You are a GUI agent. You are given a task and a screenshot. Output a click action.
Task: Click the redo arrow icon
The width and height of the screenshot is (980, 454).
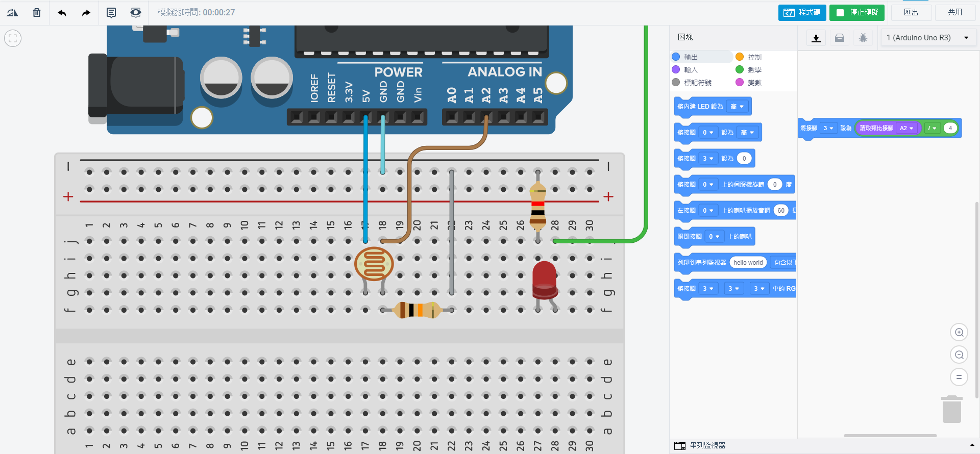(x=86, y=13)
